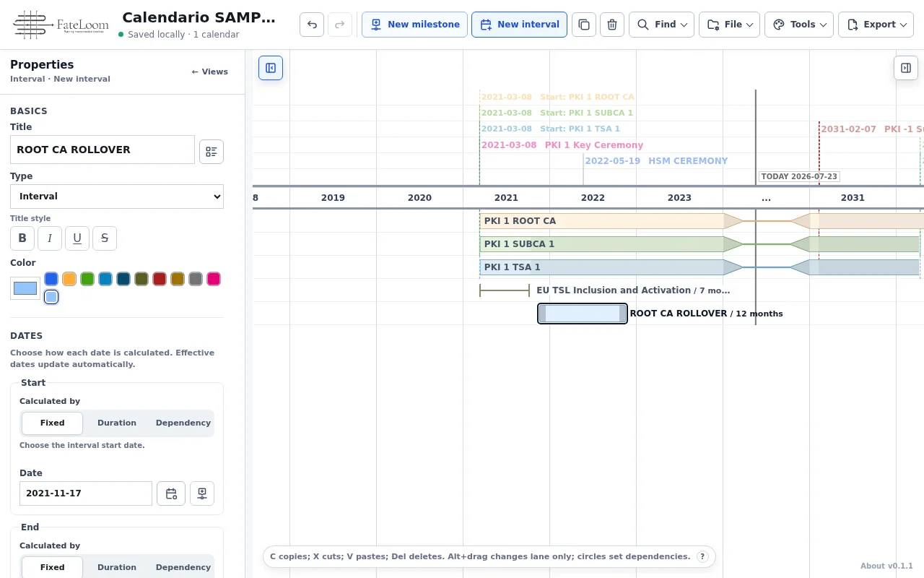This screenshot has width=924, height=578.
Task: Pick the green color swatch
Action: (87, 279)
